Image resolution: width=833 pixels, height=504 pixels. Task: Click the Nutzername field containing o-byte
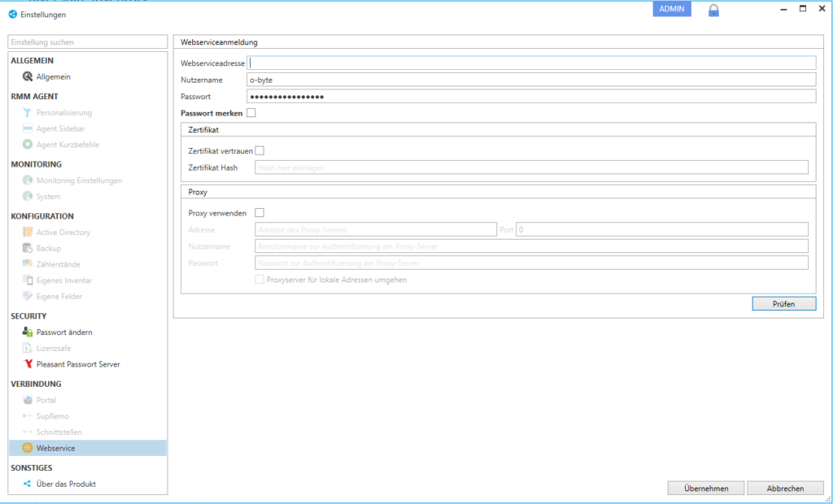530,80
